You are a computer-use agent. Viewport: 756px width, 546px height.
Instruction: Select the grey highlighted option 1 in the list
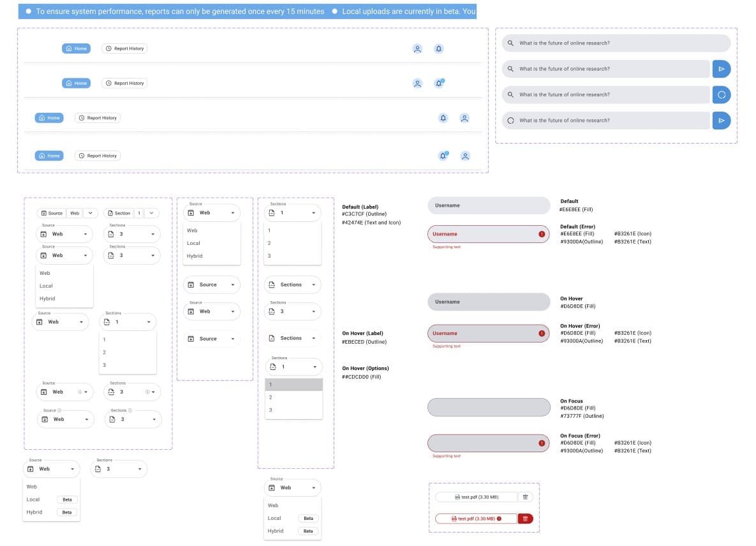[x=293, y=385]
